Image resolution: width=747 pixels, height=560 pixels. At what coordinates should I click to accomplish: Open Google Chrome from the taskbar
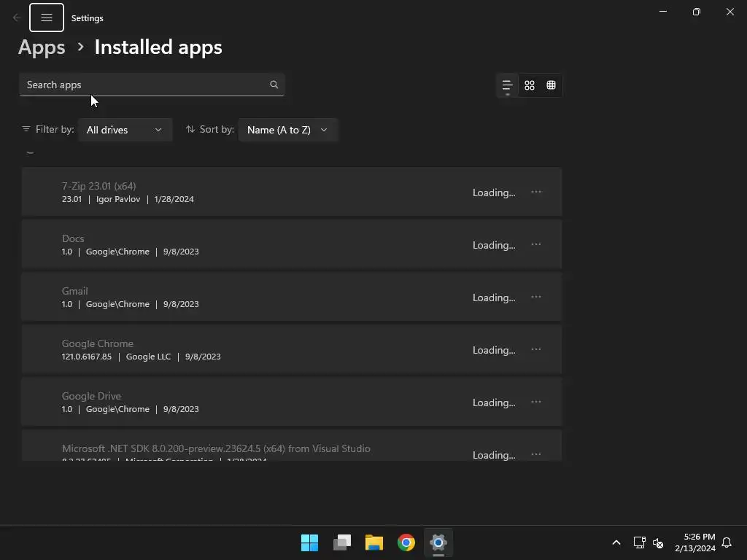[406, 542]
